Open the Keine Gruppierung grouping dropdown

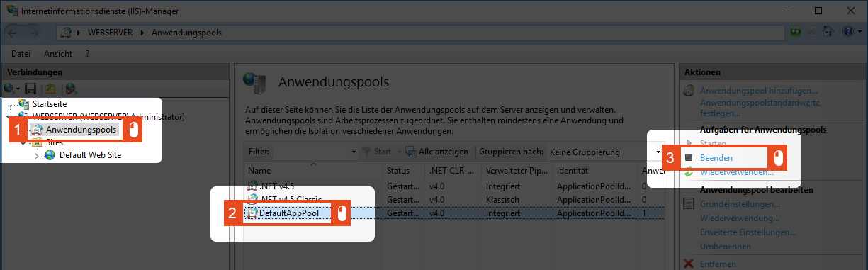tap(659, 152)
